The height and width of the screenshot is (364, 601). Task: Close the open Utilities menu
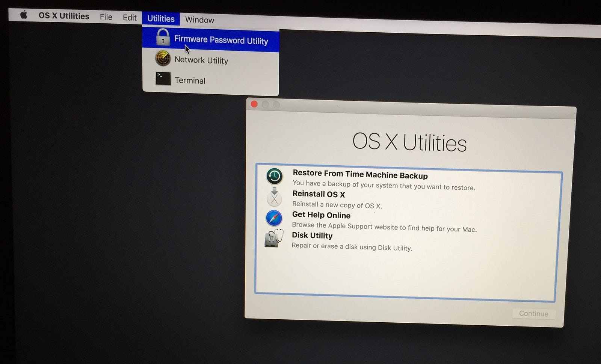click(161, 18)
